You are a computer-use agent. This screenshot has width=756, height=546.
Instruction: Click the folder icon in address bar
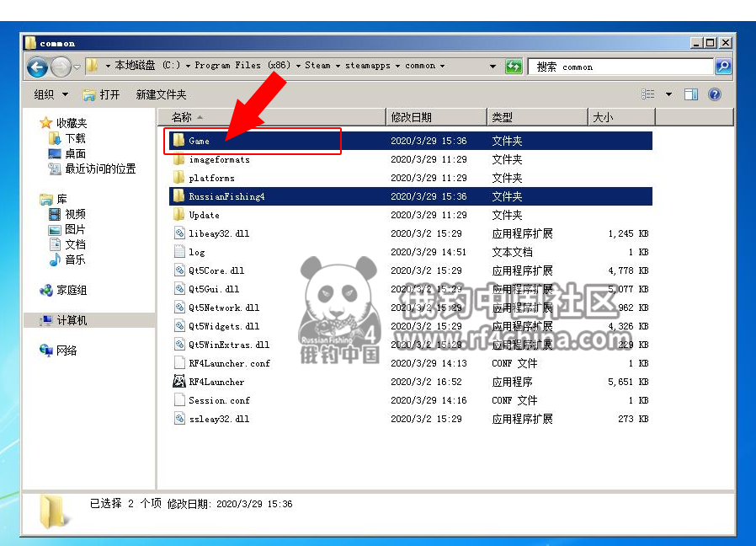93,65
